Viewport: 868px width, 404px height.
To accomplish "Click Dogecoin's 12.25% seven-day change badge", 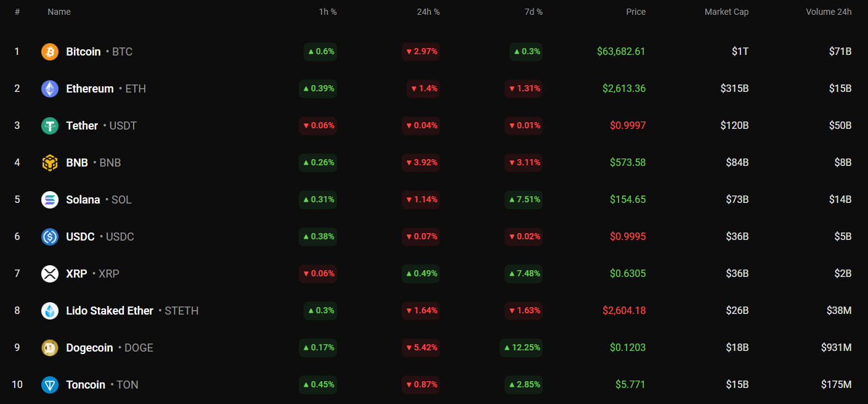I will coord(521,348).
